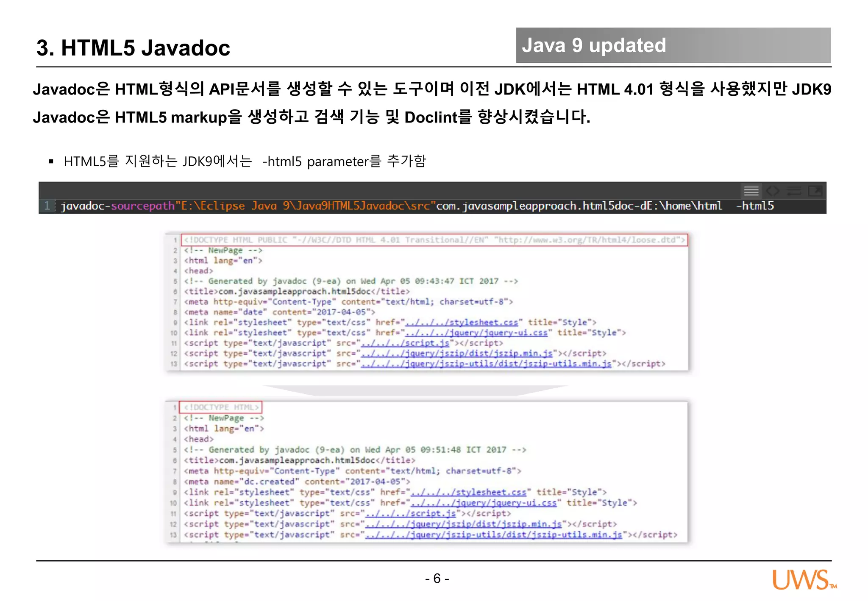Toggle plain code view angle-bracket icon
This screenshot has width=868, height=601.
772,191
